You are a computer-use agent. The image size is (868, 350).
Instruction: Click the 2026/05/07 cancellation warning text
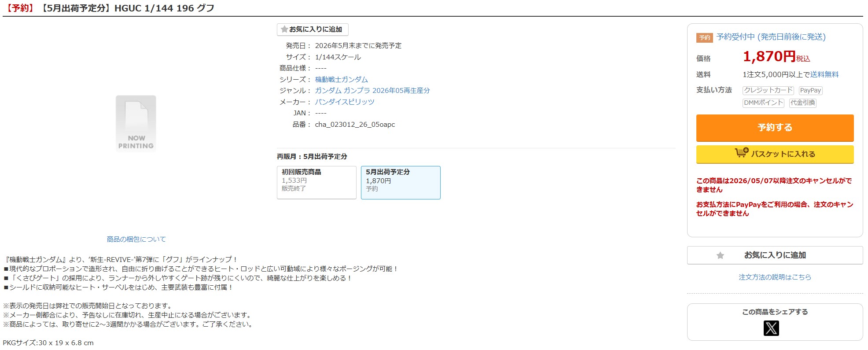[x=774, y=185]
